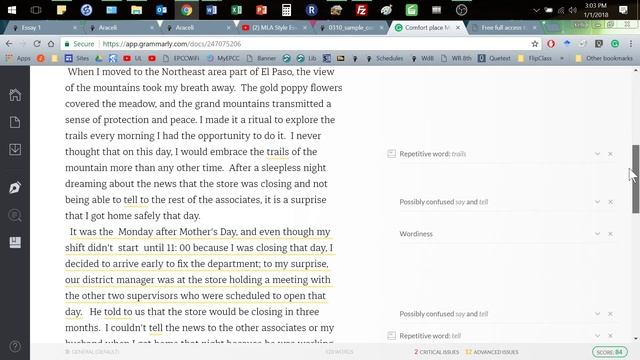The height and width of the screenshot is (360, 640).
Task: Open the Other bookmarks folder
Action: [604, 58]
